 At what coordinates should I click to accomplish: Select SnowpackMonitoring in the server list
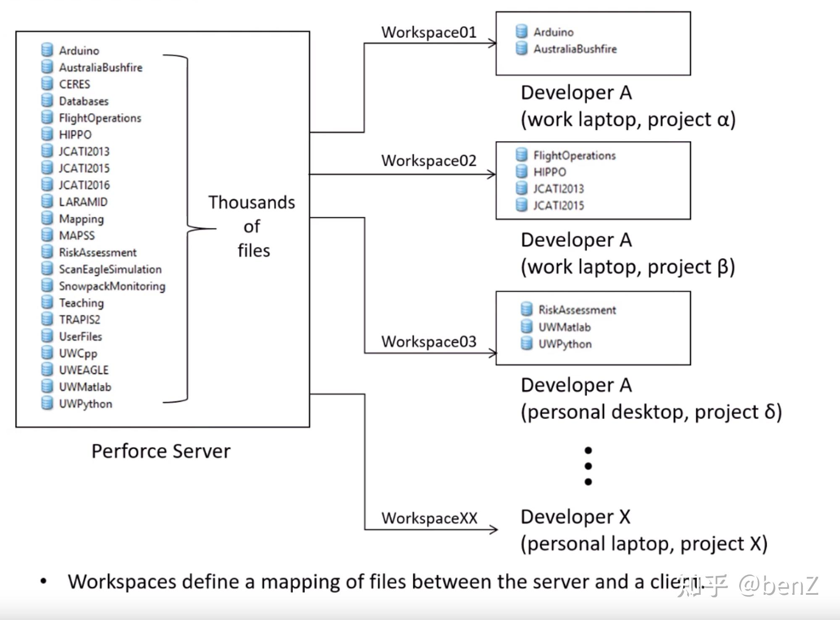[112, 286]
